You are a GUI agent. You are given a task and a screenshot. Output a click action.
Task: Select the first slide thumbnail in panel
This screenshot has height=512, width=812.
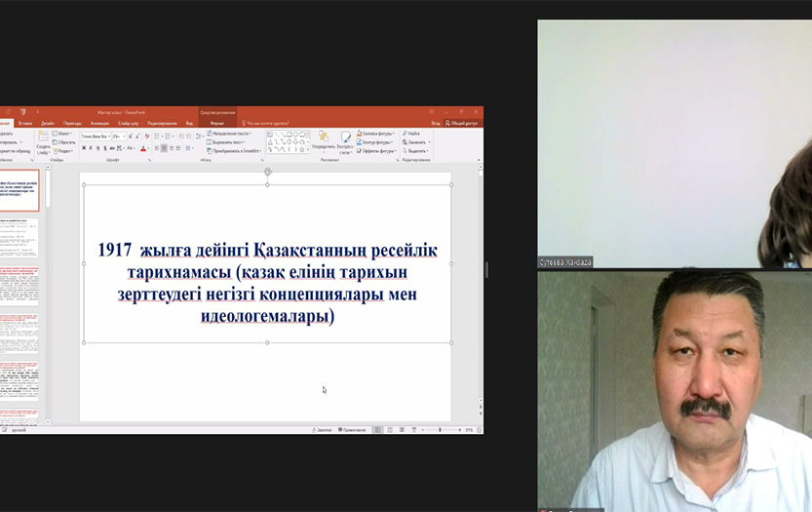(19, 190)
